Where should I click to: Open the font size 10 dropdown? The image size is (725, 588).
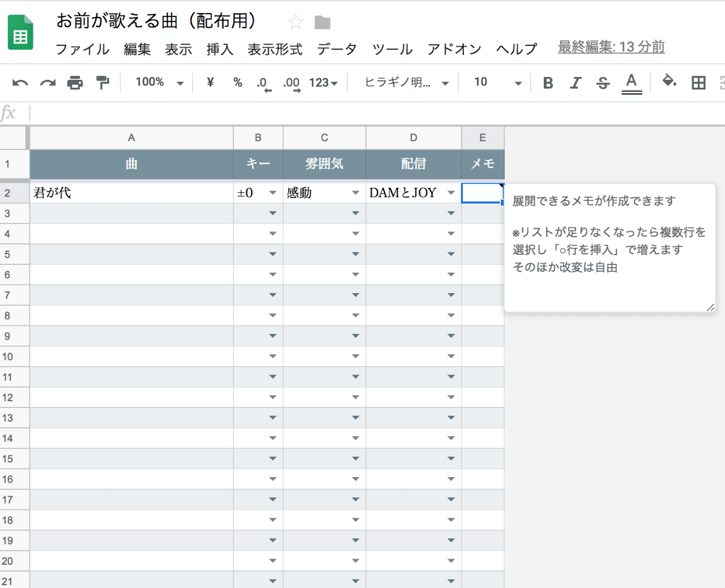(x=497, y=83)
